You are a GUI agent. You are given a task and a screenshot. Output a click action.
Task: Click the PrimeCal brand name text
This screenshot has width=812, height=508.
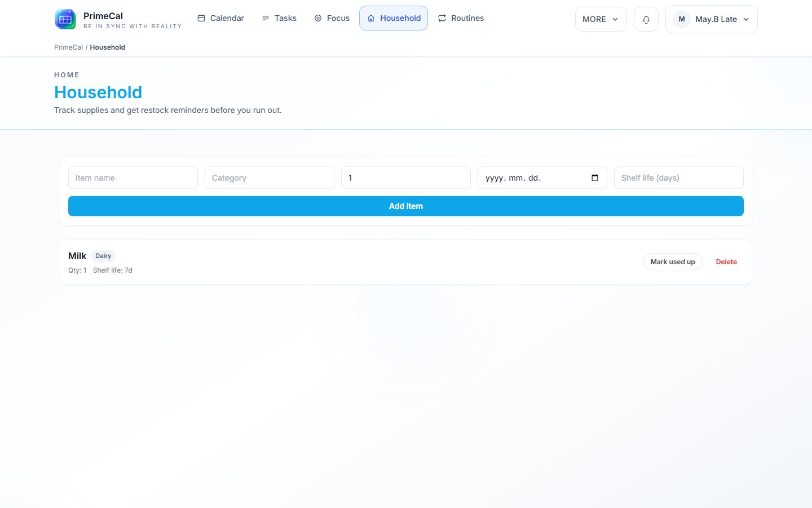[x=103, y=16]
